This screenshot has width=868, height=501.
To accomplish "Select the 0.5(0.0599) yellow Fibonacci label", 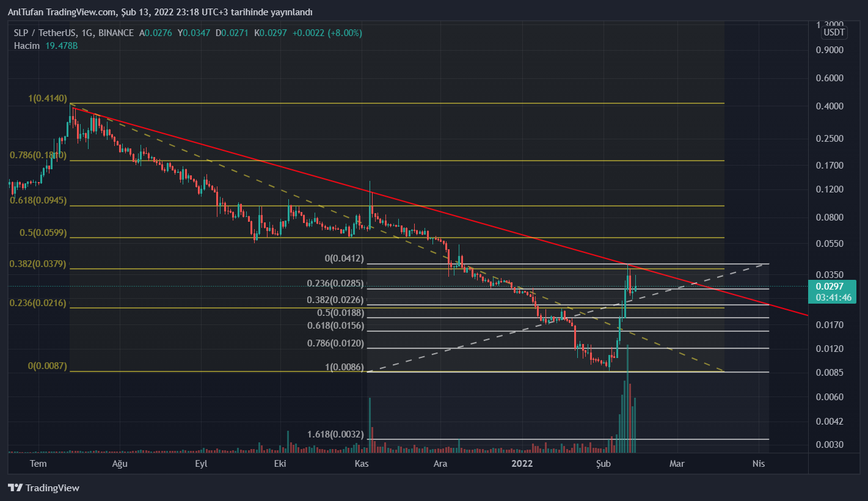I will [43, 233].
